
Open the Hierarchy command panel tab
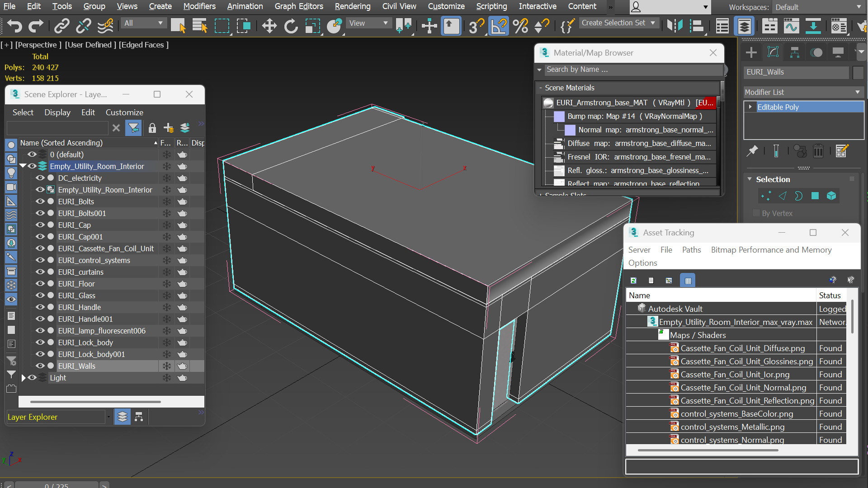[794, 52]
